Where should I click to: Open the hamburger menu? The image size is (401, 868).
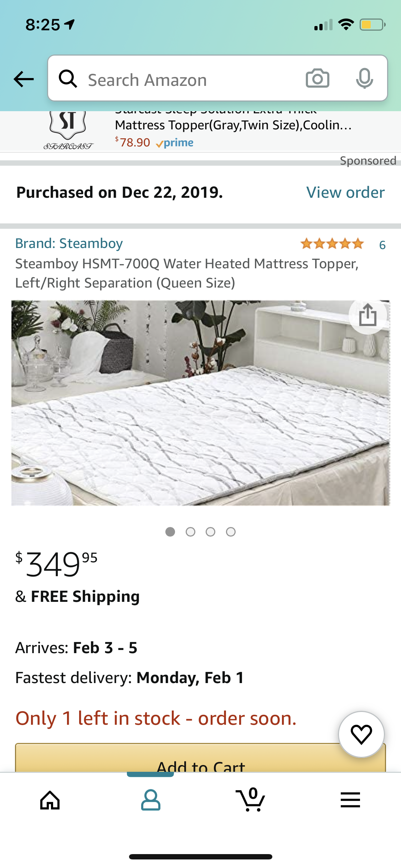[x=350, y=800]
